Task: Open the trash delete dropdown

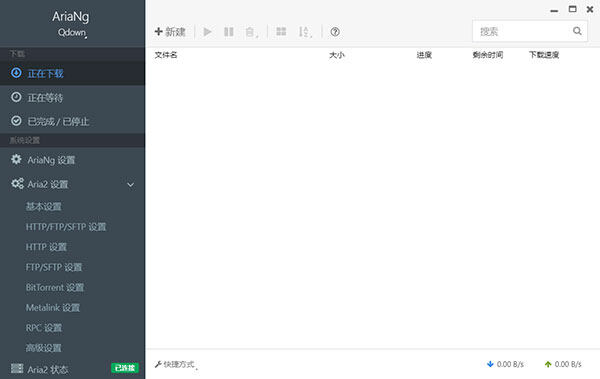Action: pos(251,32)
